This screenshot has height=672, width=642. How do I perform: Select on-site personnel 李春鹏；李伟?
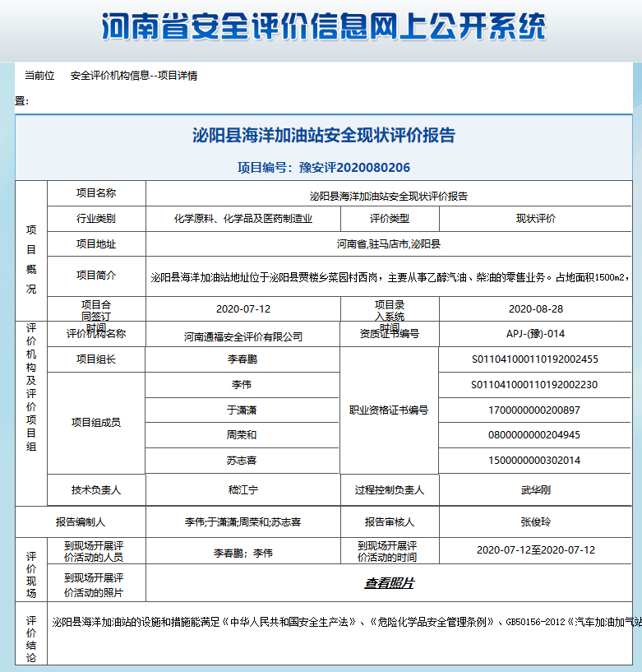pyautogui.click(x=243, y=554)
